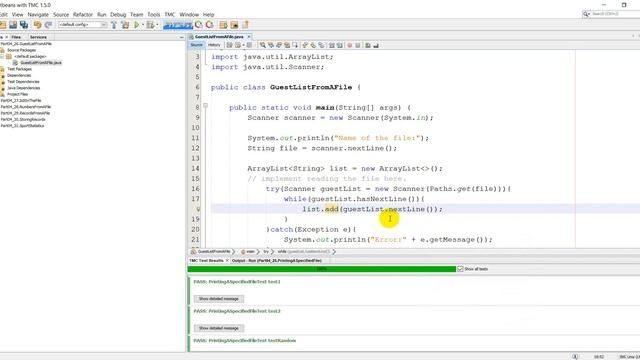Screen dimensions: 640x360
Task: Close the GuestListFromAFile.java editor tab
Action: [x=249, y=37]
